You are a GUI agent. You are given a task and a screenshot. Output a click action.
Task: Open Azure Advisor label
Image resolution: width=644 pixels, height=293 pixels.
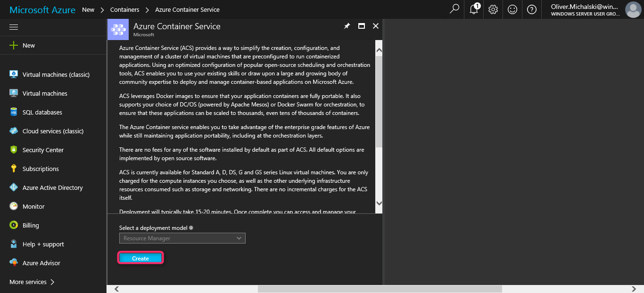(41, 263)
